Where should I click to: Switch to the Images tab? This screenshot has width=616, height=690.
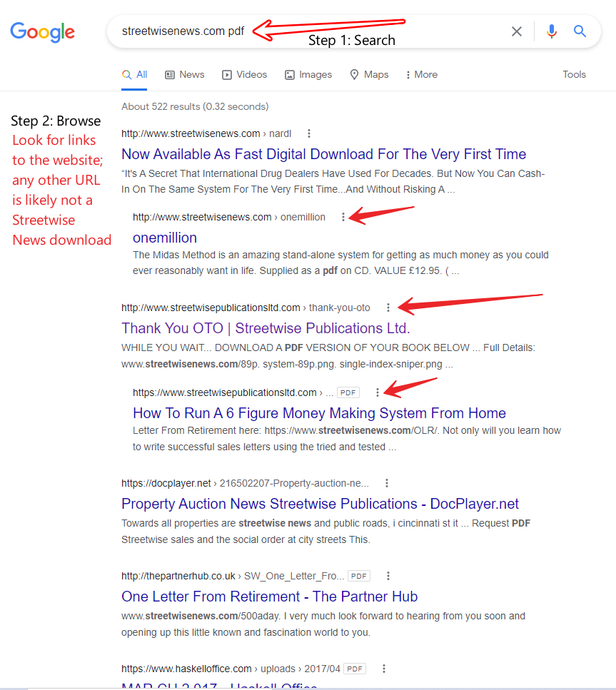pyautogui.click(x=308, y=74)
